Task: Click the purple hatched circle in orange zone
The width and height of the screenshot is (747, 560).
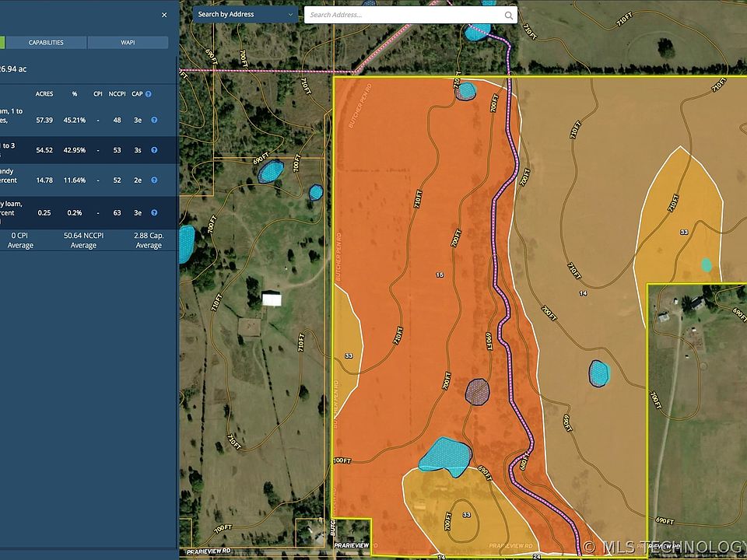Action: pos(477,391)
